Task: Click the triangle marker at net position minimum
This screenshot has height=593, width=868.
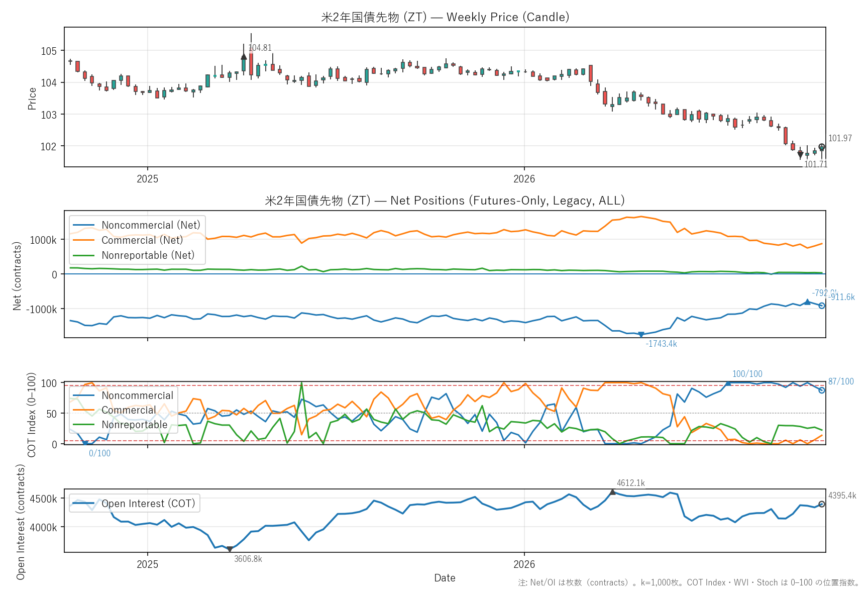Action: click(641, 334)
